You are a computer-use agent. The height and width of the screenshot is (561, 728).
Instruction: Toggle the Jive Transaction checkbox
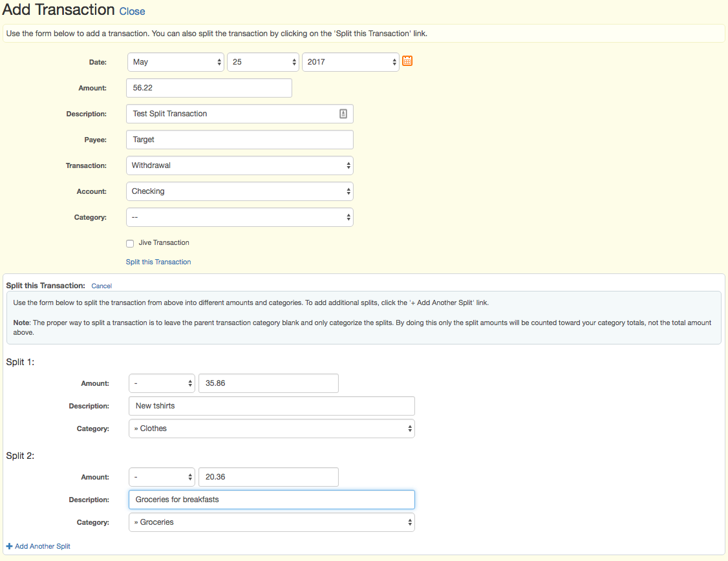(x=130, y=243)
